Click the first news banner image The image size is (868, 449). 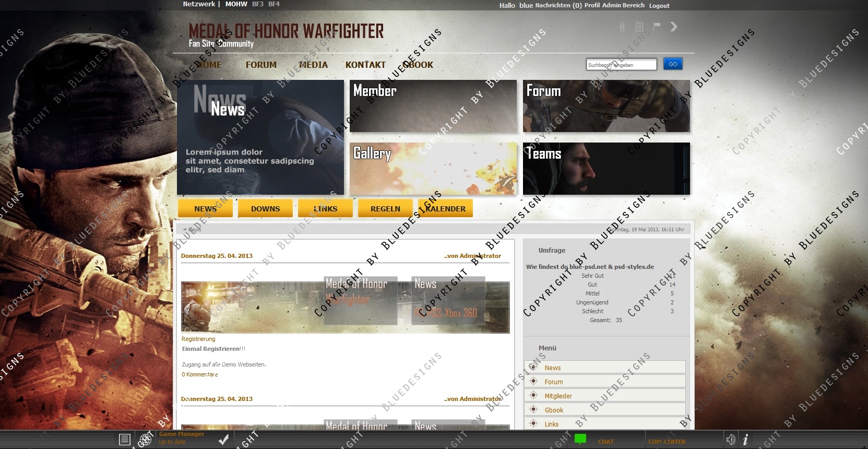click(345, 307)
